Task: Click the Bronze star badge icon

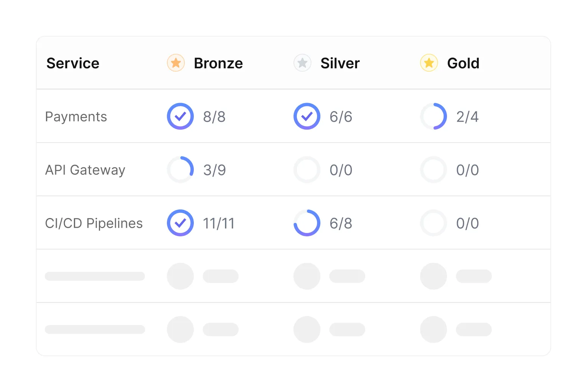Action: coord(176,63)
